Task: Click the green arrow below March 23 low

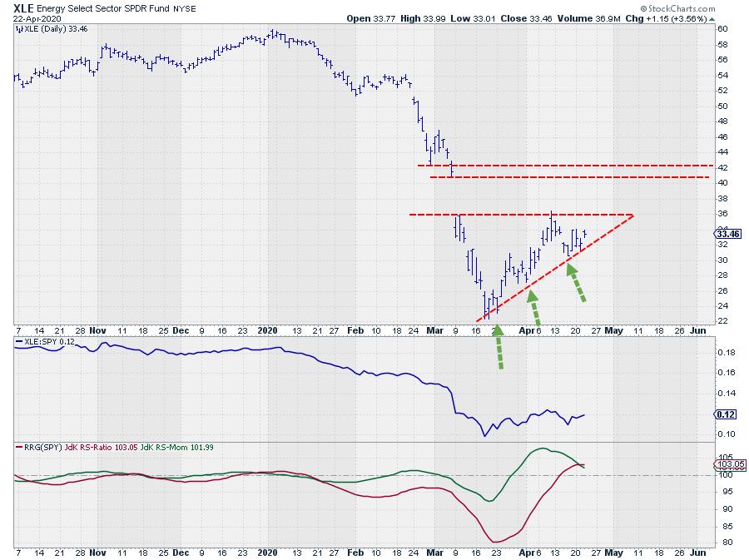Action: [499, 348]
